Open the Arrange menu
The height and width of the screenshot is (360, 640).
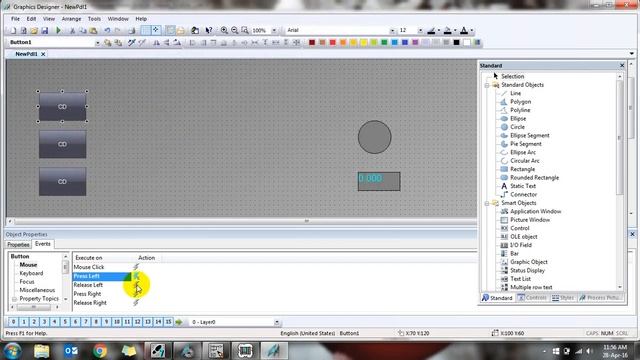(71, 19)
